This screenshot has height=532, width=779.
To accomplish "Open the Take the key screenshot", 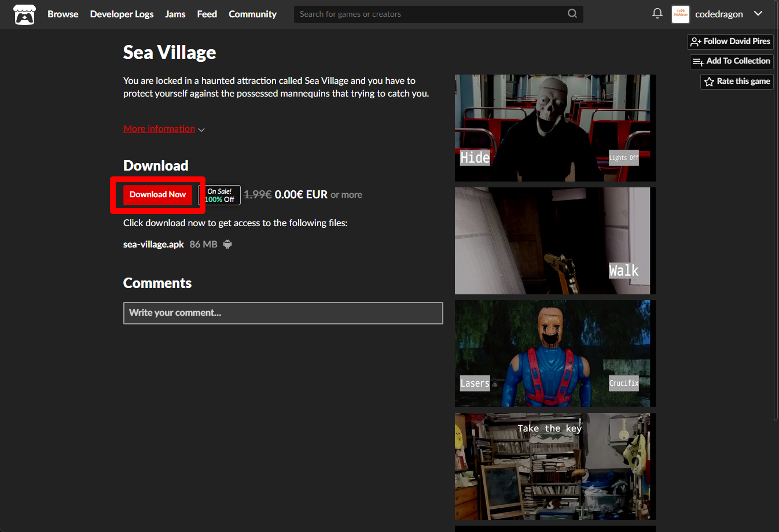I will [555, 466].
